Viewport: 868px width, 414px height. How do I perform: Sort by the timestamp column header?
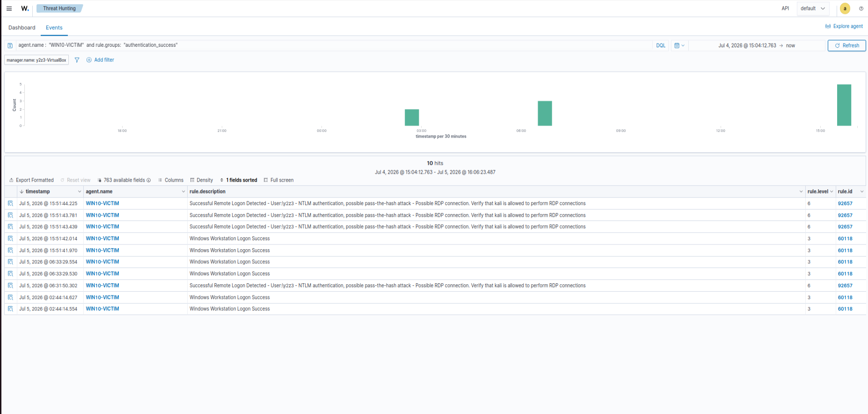coord(38,192)
